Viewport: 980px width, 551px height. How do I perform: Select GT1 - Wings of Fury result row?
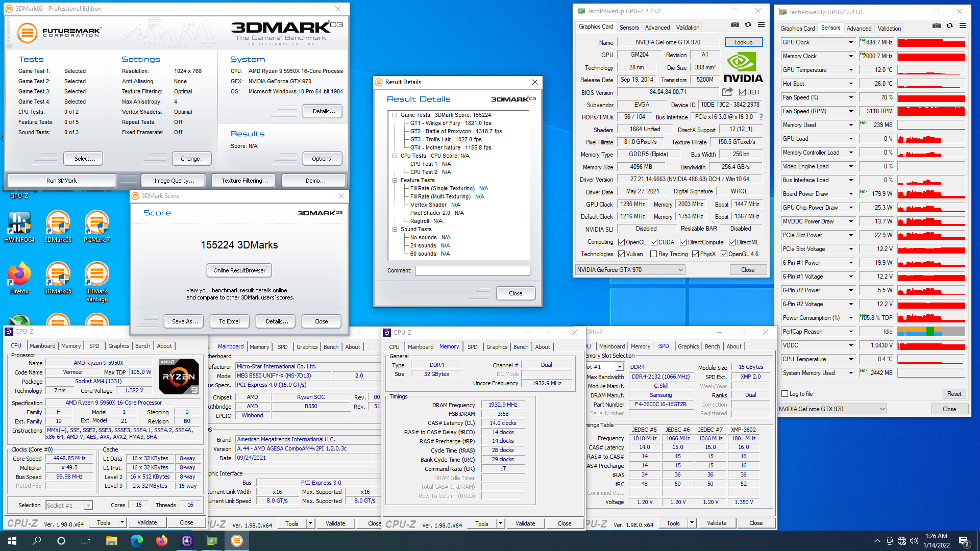(451, 123)
